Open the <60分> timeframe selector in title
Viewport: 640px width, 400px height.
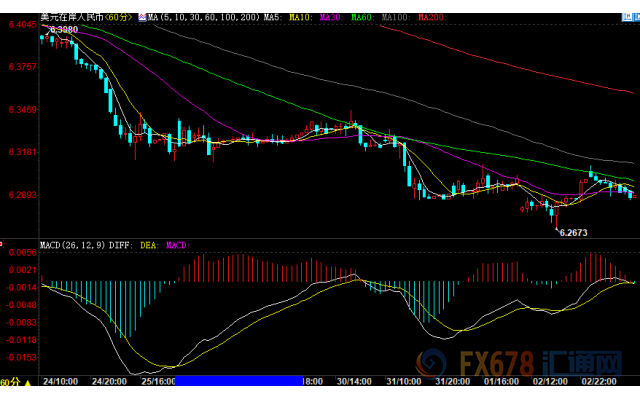[x=118, y=17]
